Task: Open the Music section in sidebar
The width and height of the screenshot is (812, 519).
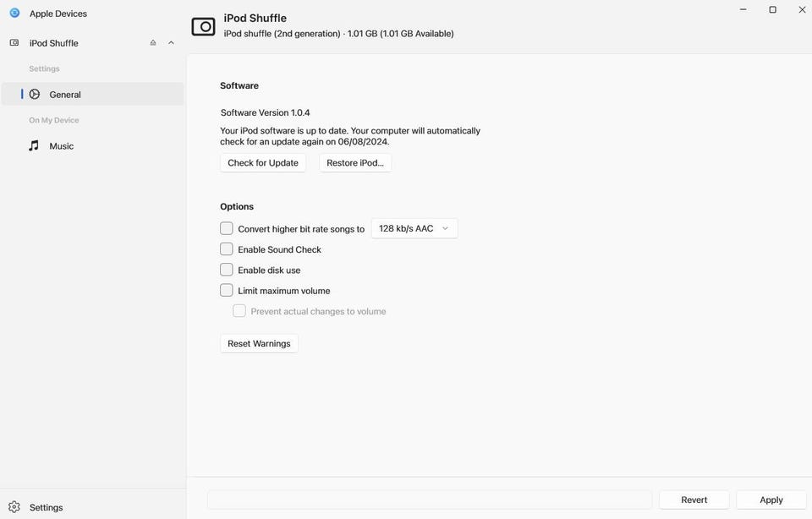Action: tap(62, 146)
